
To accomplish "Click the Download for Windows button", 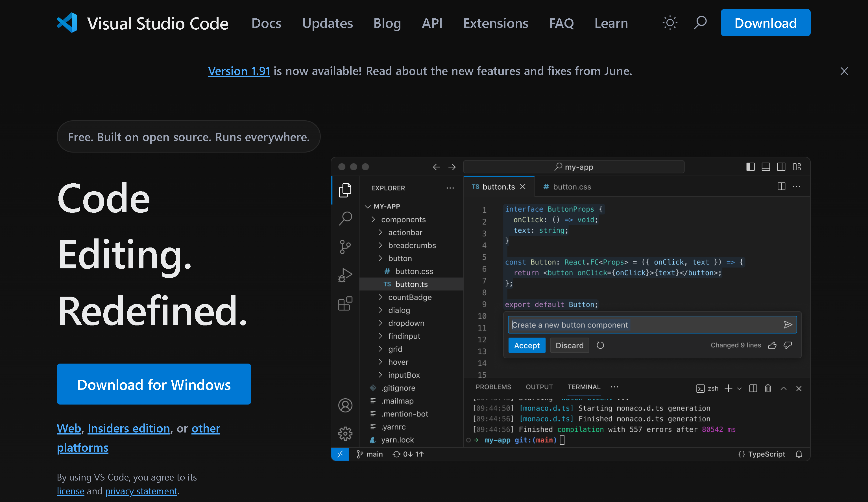I will (x=154, y=384).
